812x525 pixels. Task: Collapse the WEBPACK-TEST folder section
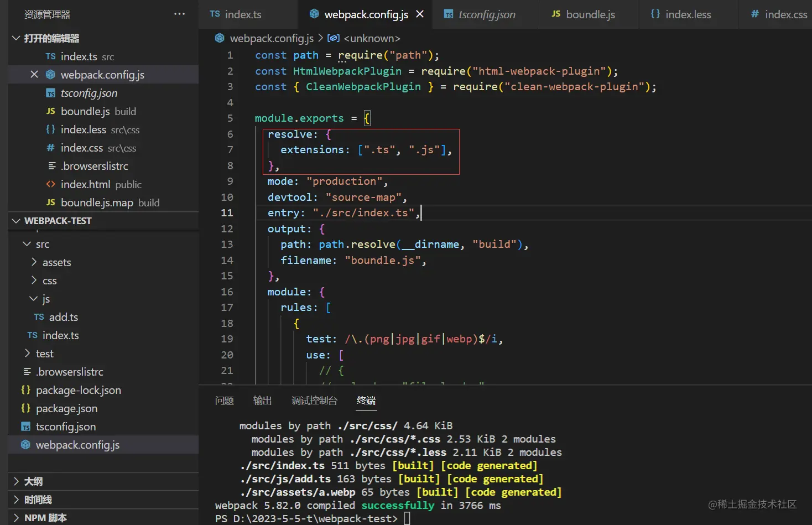pyautogui.click(x=15, y=221)
